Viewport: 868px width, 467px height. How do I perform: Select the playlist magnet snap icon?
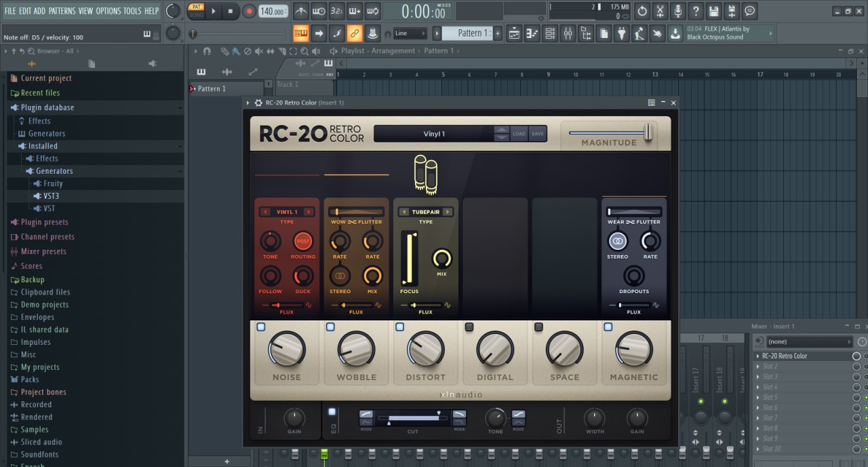tap(207, 51)
